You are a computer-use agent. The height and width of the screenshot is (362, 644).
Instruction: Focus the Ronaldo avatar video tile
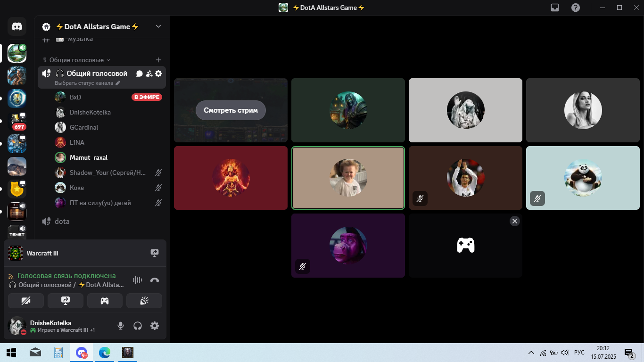[465, 178]
